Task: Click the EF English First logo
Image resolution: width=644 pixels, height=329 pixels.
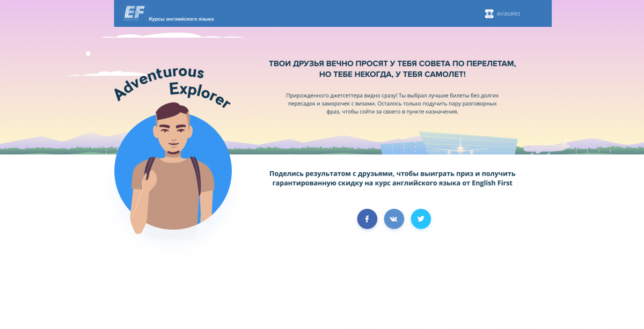Action: 132,13
